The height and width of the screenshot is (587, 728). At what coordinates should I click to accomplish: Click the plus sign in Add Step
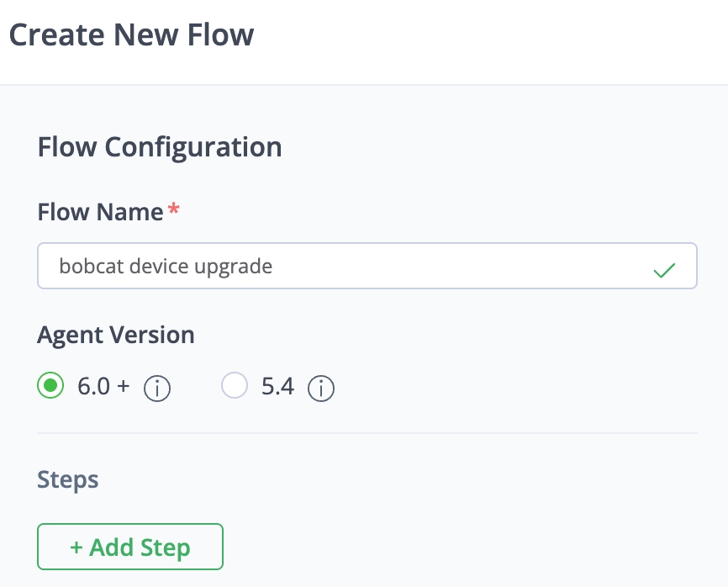[x=76, y=547]
